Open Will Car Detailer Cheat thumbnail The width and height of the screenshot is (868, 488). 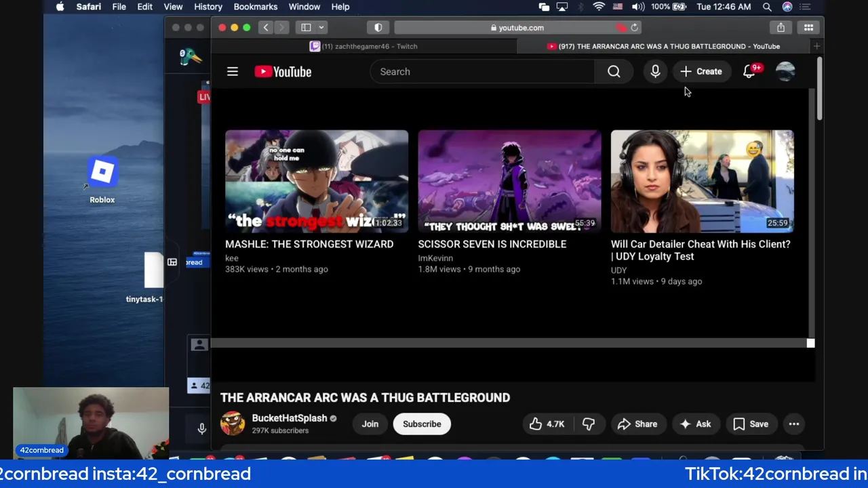pyautogui.click(x=702, y=182)
